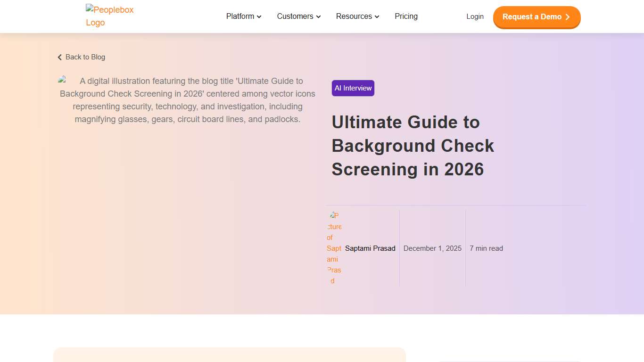This screenshot has width=644, height=362.
Task: Click the Peoplebox logo
Action: click(x=109, y=16)
